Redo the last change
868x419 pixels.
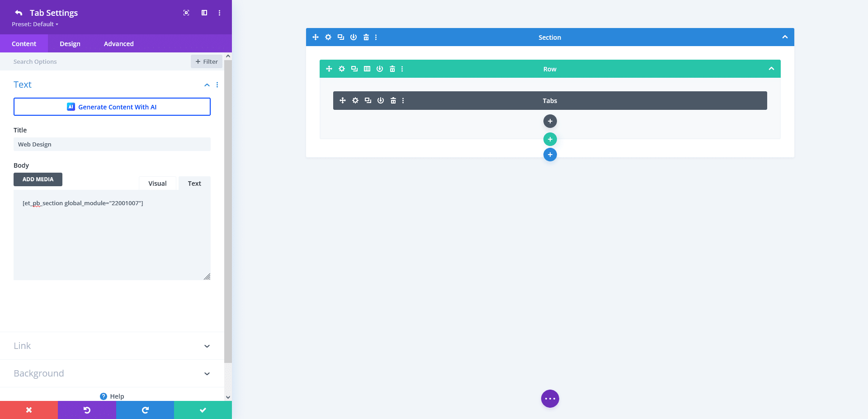[x=145, y=410]
